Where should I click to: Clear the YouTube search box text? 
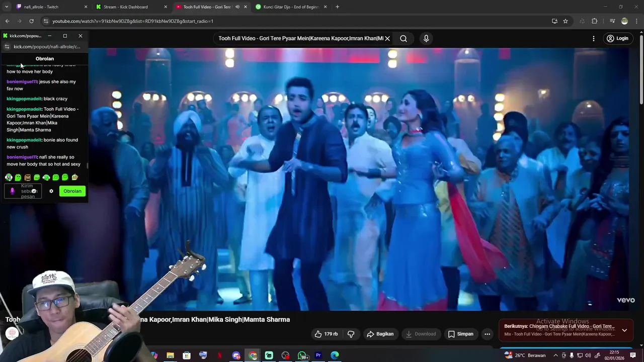[387, 38]
